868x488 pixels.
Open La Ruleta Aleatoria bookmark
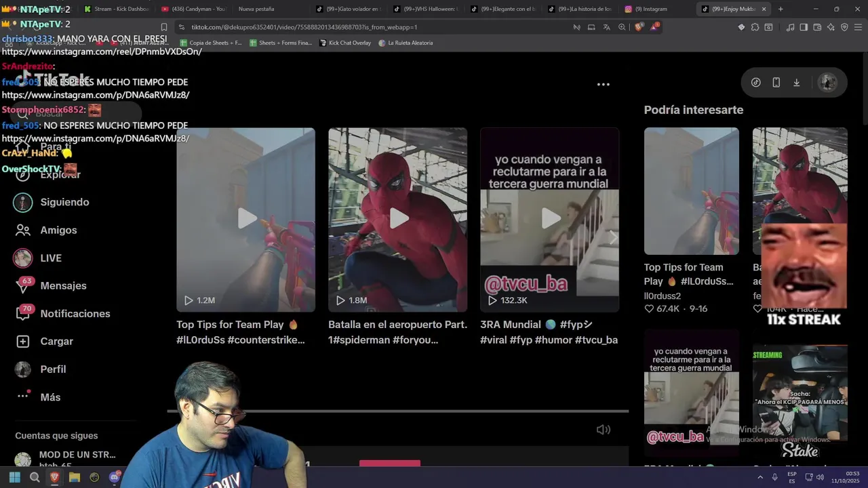tap(406, 43)
